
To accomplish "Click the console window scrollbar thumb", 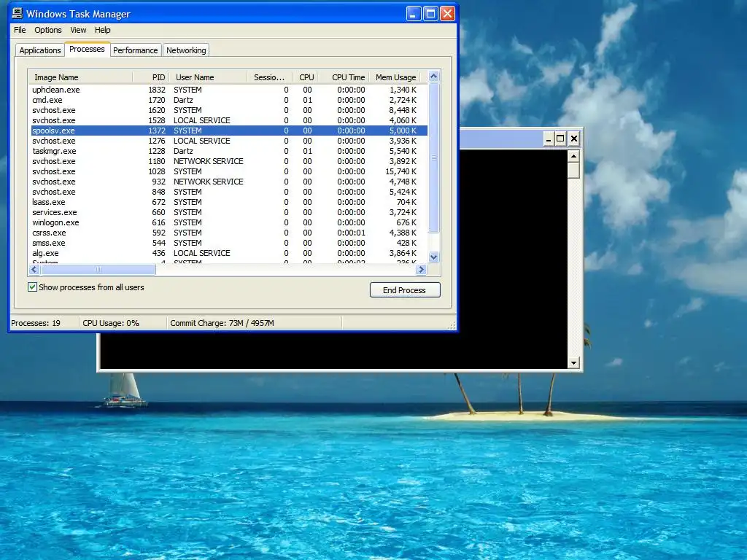I will click(573, 170).
